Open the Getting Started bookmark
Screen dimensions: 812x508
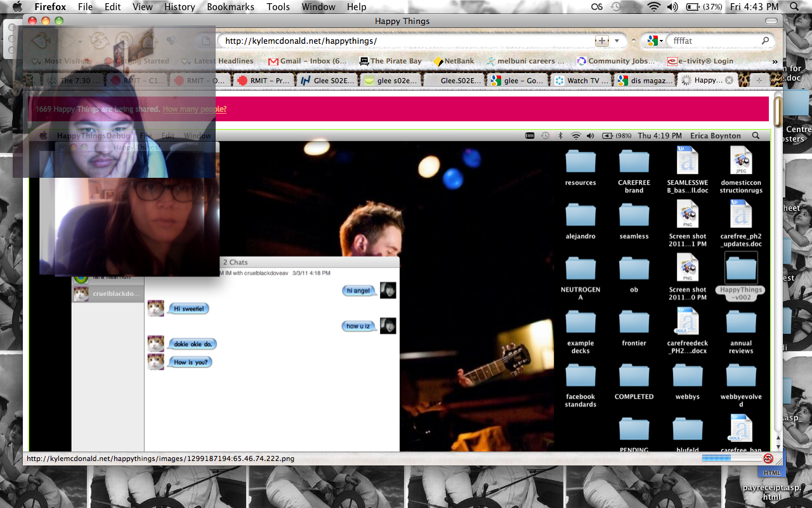[138, 61]
